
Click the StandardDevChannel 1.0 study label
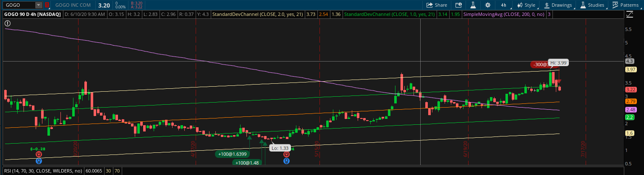click(x=389, y=15)
